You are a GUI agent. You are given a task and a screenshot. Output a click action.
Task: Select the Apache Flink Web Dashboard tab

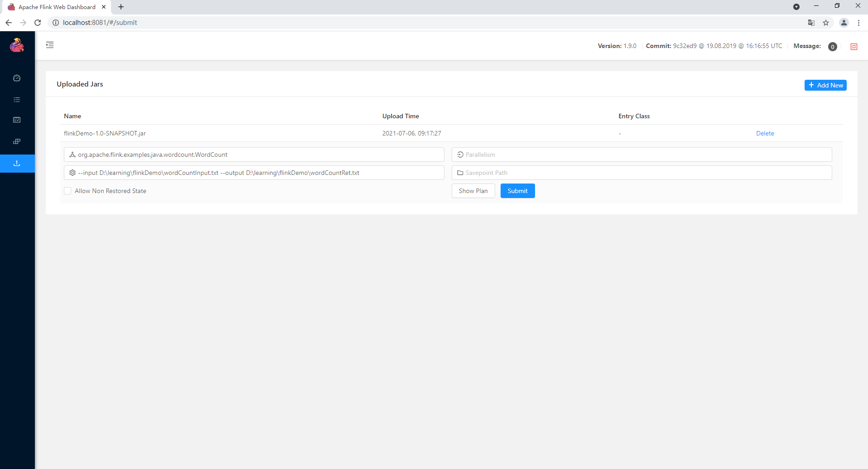pos(57,7)
